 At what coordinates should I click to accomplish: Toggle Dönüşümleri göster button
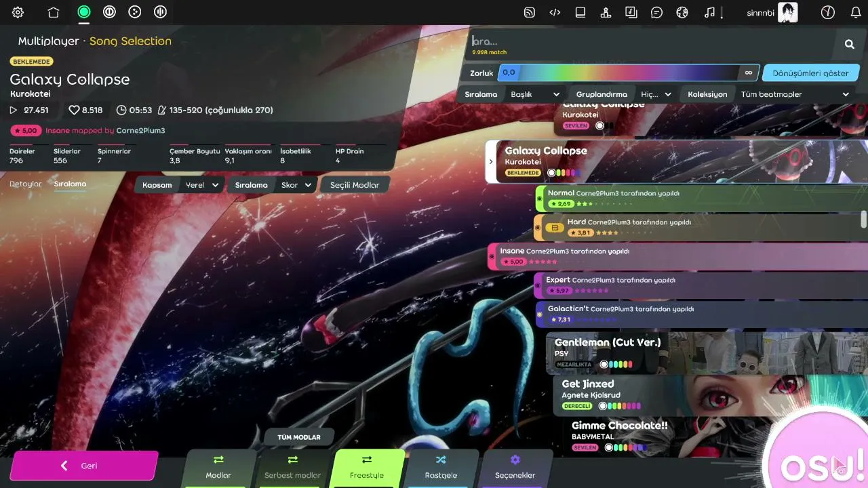(x=810, y=73)
